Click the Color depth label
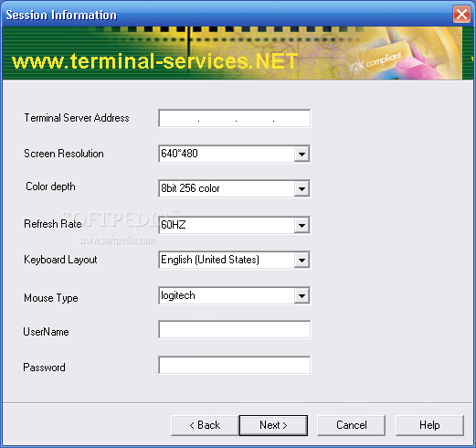The height and width of the screenshot is (448, 476). [x=50, y=187]
